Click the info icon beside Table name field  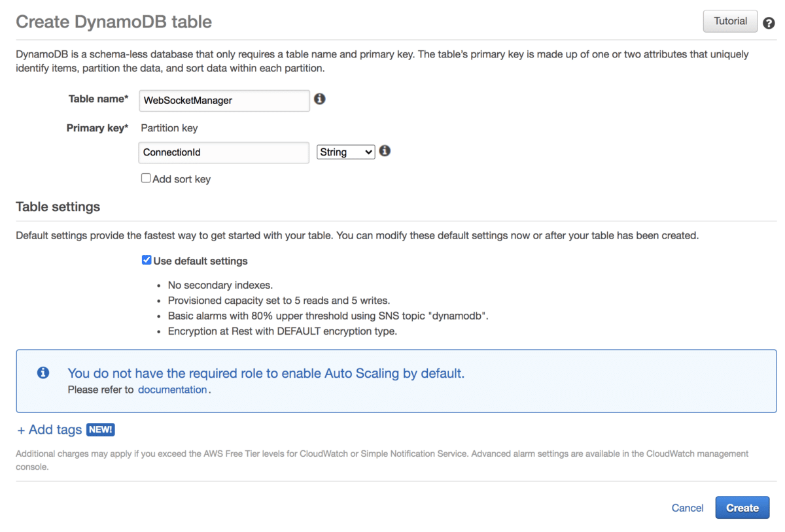click(x=319, y=98)
